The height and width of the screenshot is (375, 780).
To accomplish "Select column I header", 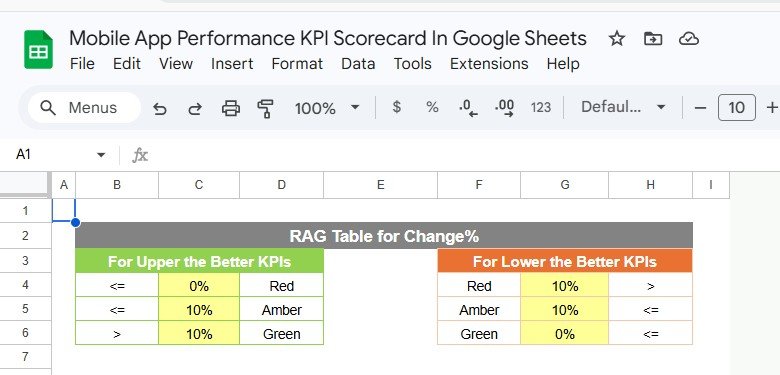I will [711, 185].
